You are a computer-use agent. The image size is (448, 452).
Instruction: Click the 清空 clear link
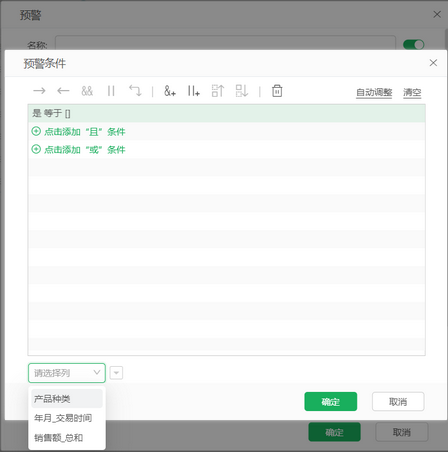click(412, 92)
